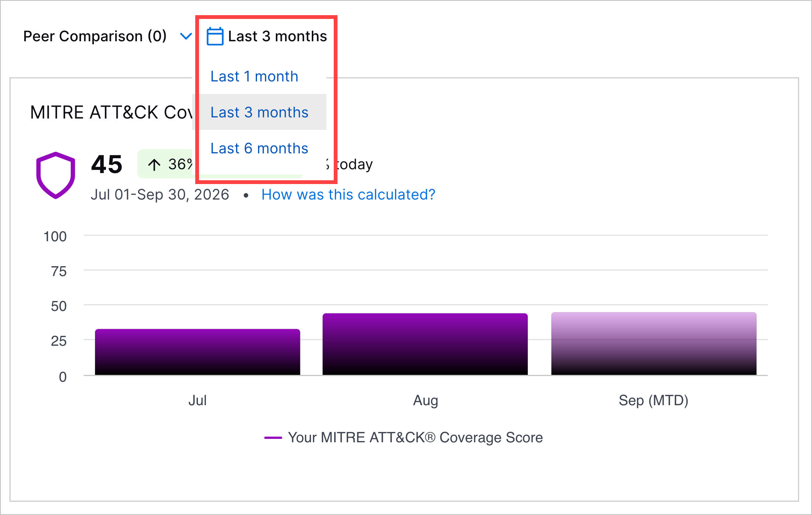Click the Jul axis label
Screen dimensions: 812x515
(198, 400)
